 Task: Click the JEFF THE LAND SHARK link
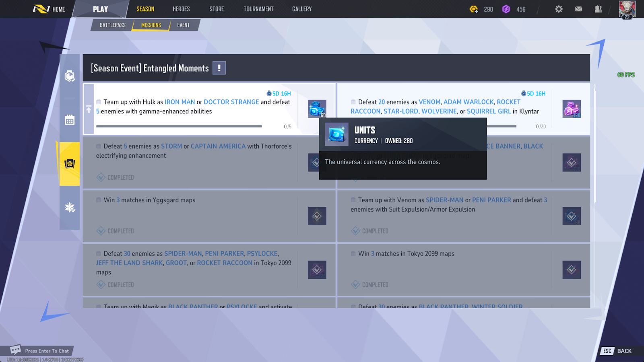pyautogui.click(x=129, y=263)
